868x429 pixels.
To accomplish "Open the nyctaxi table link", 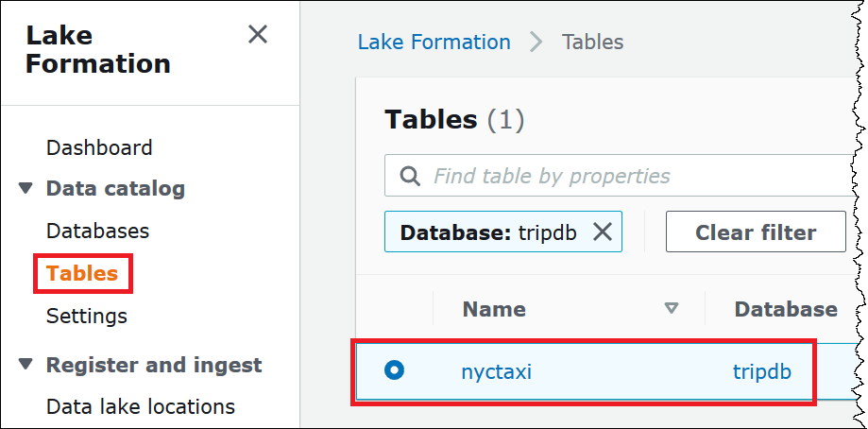I will coord(496,371).
